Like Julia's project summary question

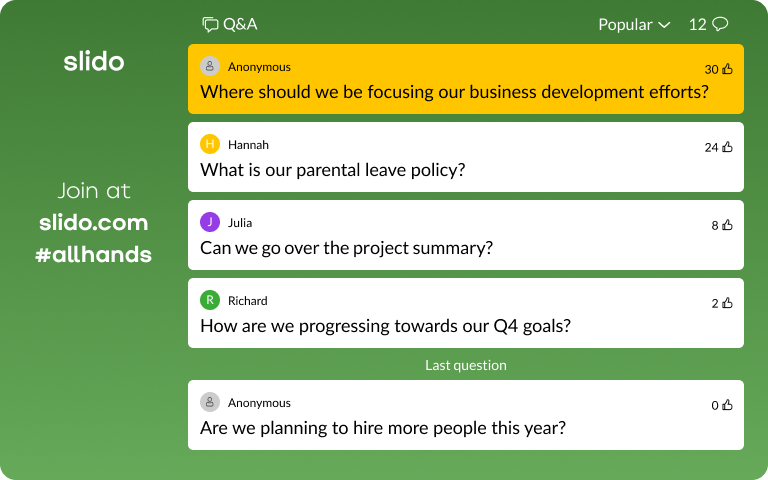[727, 225]
